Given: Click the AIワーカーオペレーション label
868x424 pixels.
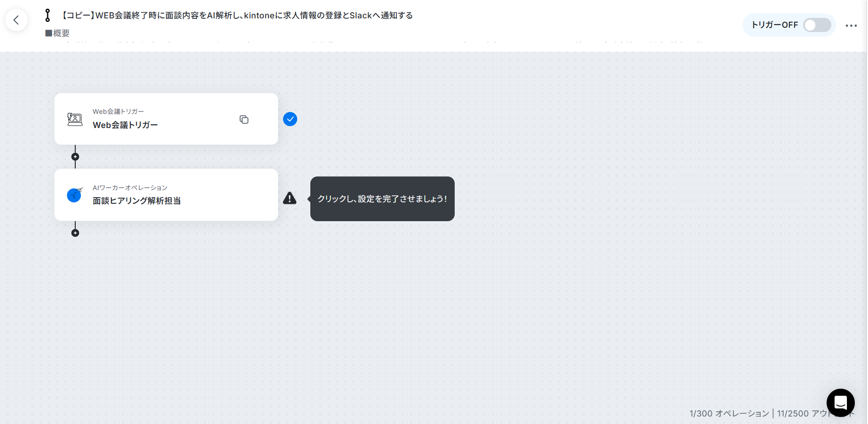Looking at the screenshot, I should coord(130,188).
